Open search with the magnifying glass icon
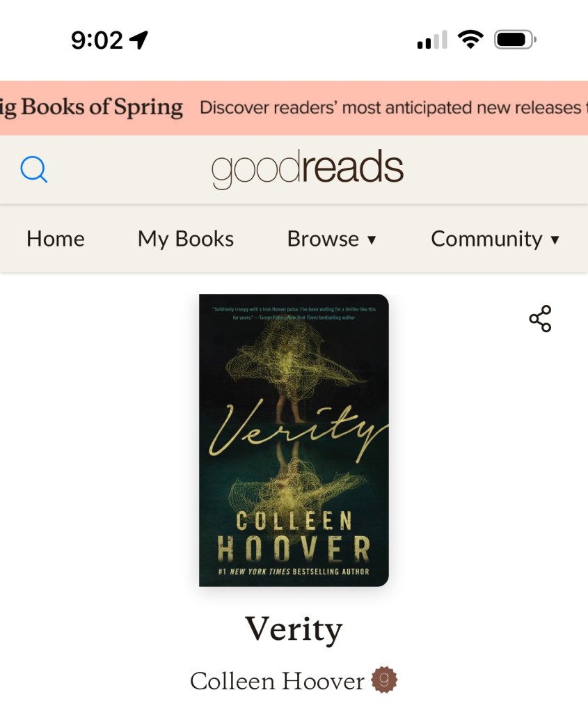The image size is (588, 713). click(x=34, y=169)
